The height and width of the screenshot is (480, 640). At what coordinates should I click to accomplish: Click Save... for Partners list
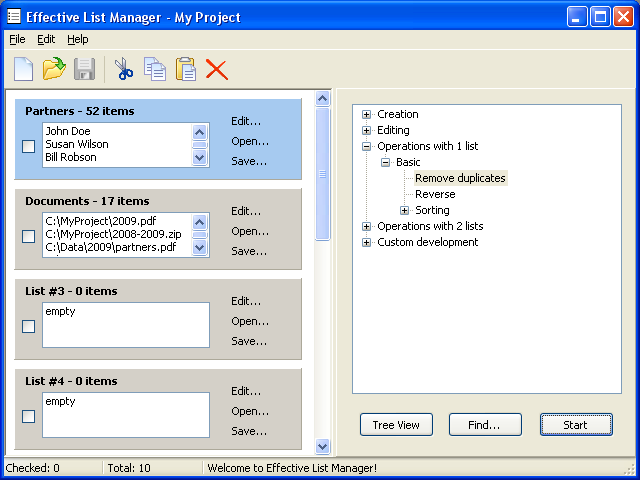(249, 161)
